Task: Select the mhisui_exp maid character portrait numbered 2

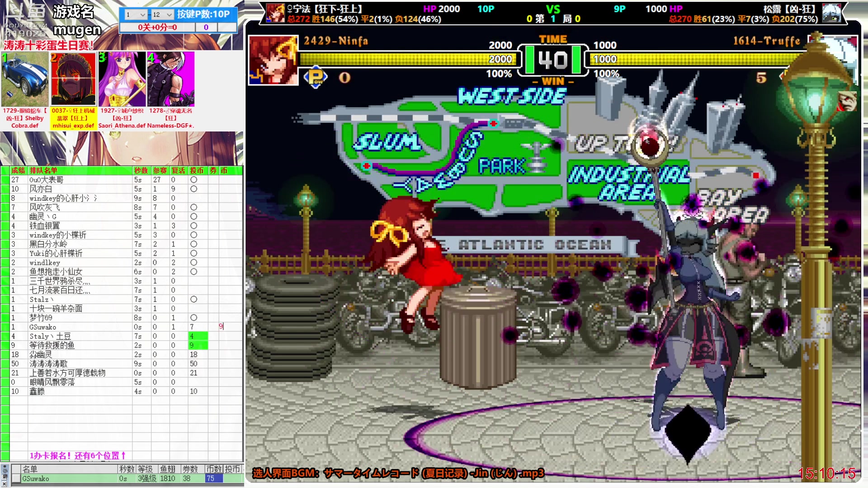Action: pyautogui.click(x=73, y=79)
